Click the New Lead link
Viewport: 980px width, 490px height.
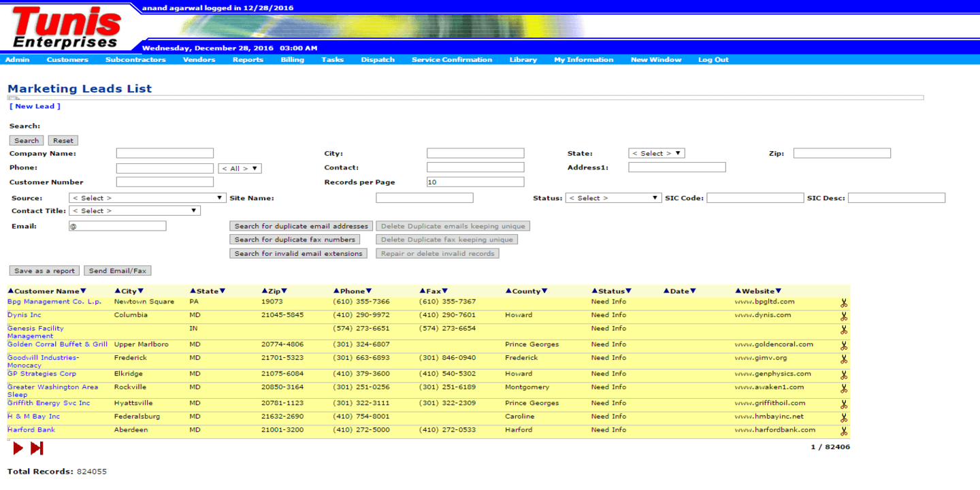pos(35,106)
